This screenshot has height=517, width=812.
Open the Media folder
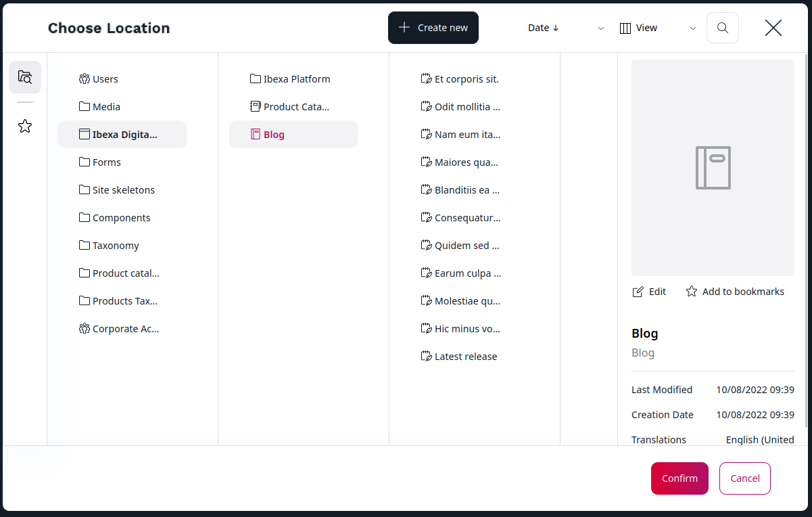click(x=105, y=107)
